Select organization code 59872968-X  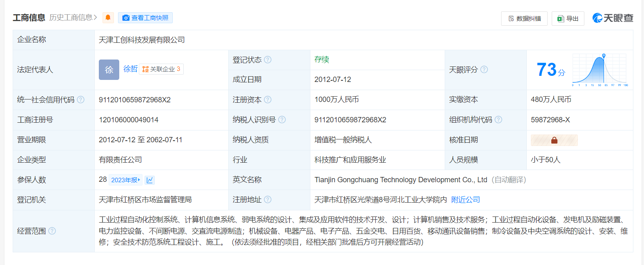pos(550,120)
